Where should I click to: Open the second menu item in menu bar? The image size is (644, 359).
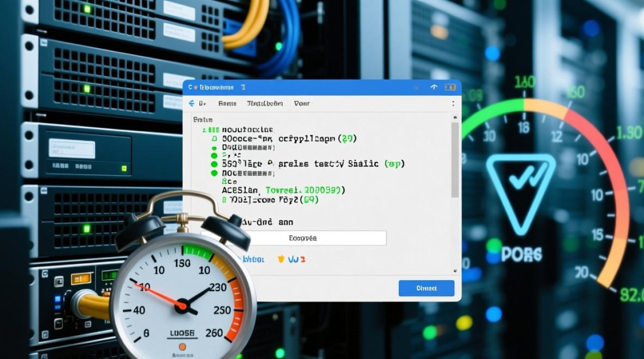227,103
